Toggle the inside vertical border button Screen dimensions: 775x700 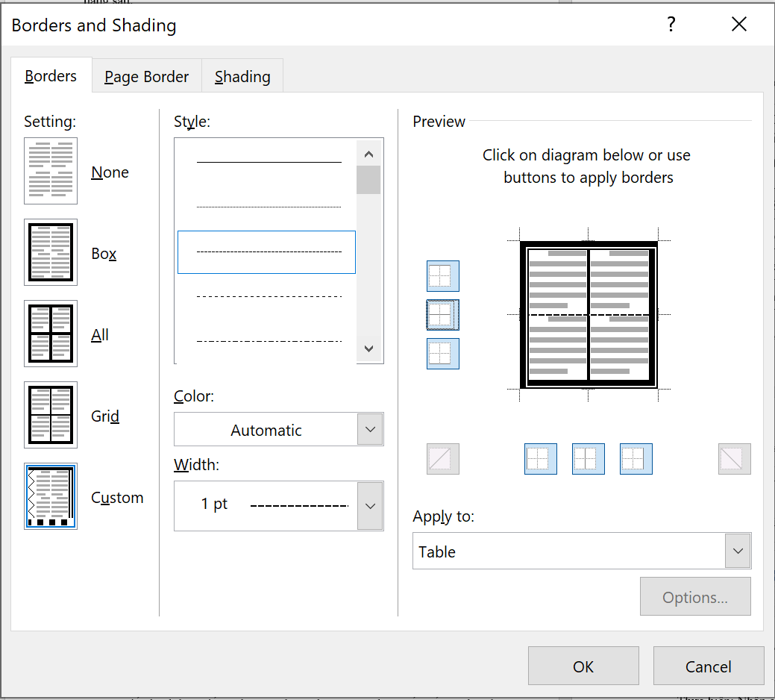pos(589,459)
